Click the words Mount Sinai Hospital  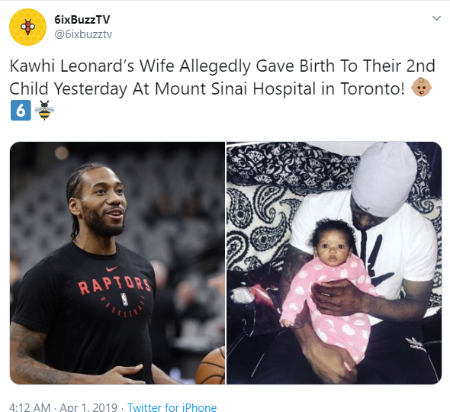tap(235, 89)
